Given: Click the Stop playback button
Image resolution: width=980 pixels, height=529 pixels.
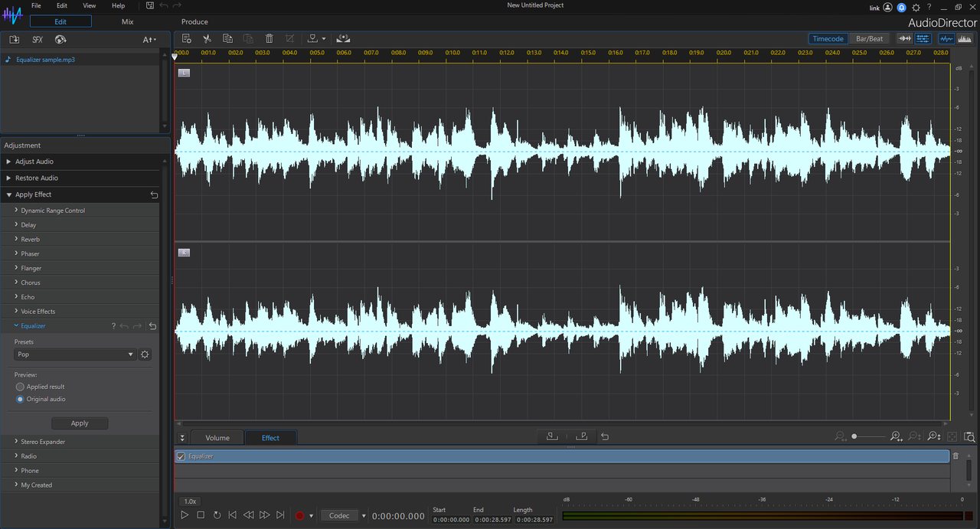Looking at the screenshot, I should point(201,515).
